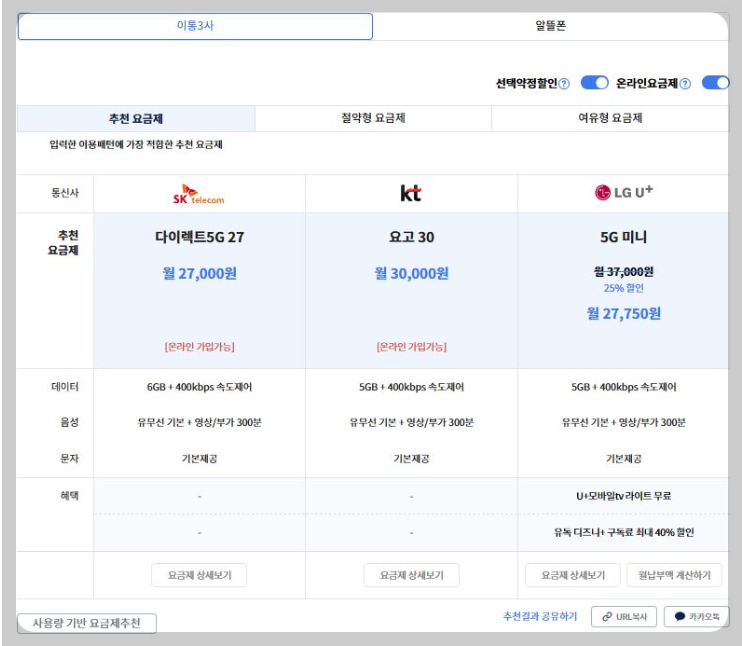Copy URL with URL복사 button
This screenshot has height=646, width=742.
(x=624, y=617)
